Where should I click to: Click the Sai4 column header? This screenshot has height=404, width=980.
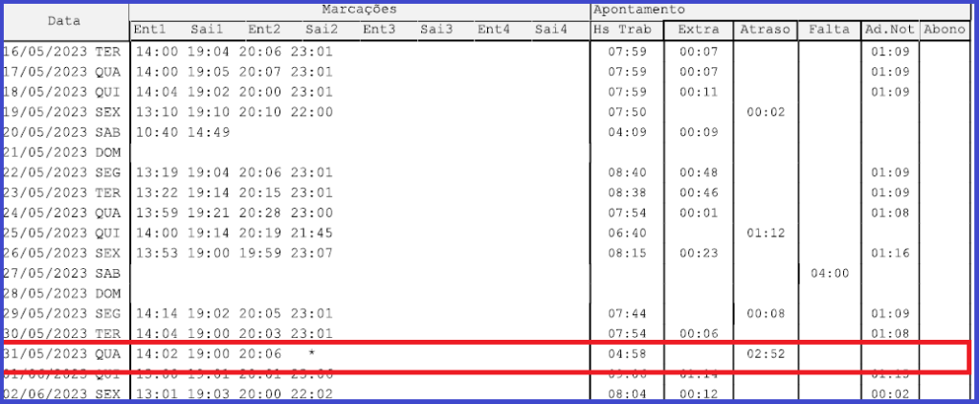click(551, 30)
